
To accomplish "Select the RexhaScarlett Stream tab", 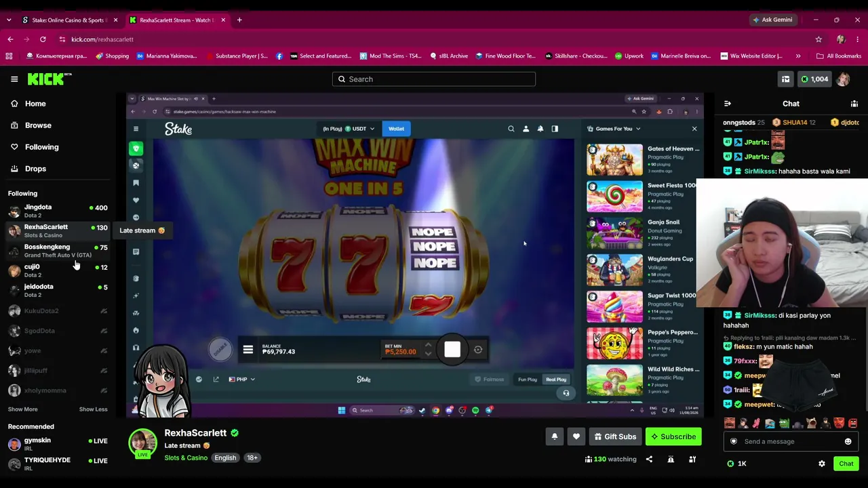I will [x=178, y=20].
